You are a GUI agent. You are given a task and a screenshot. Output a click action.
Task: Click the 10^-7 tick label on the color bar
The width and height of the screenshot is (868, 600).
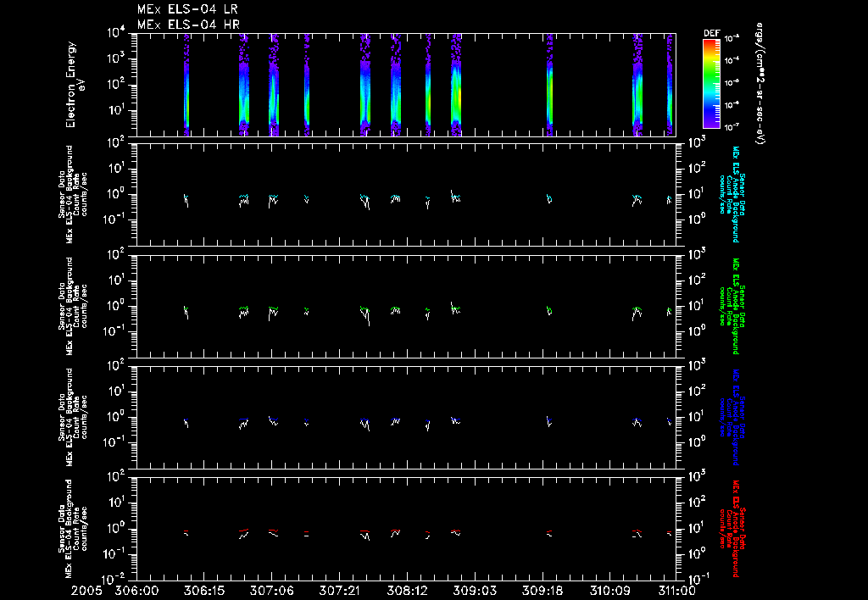pyautogui.click(x=732, y=127)
